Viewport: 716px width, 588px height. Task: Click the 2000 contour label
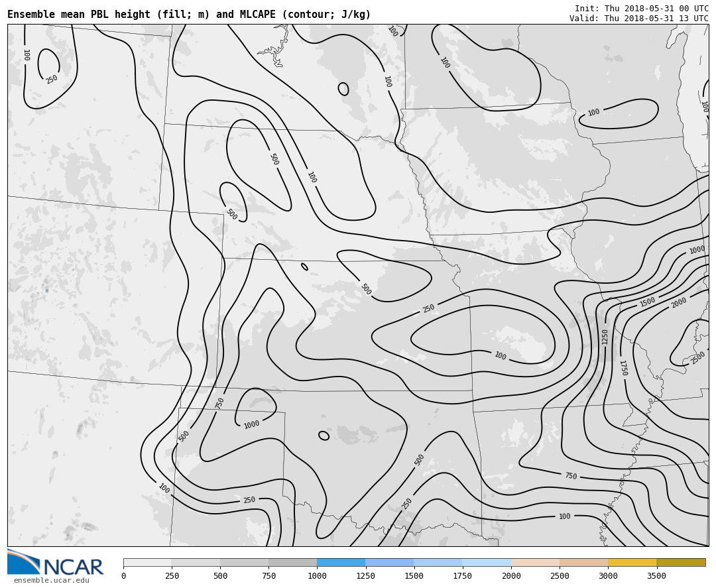pos(679,303)
